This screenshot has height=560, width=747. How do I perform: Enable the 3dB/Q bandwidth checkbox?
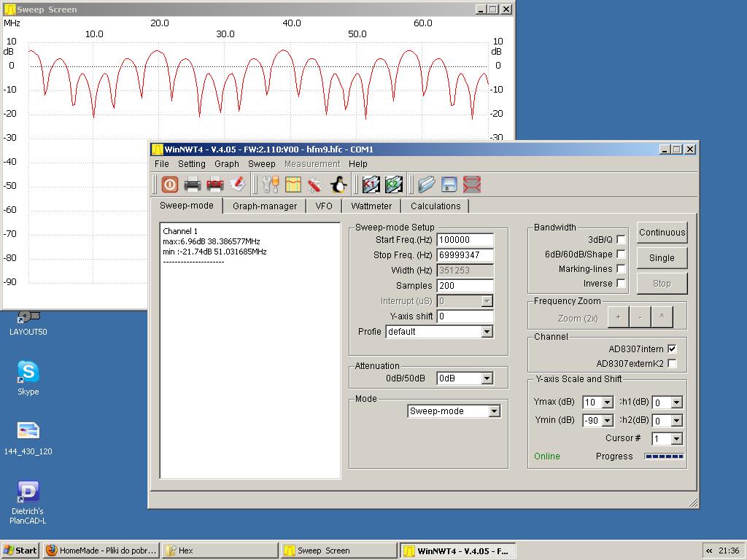621,239
